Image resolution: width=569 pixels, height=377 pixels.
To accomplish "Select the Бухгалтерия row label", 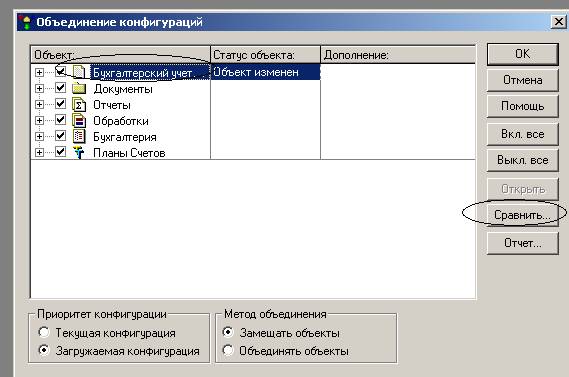I will click(125, 137).
